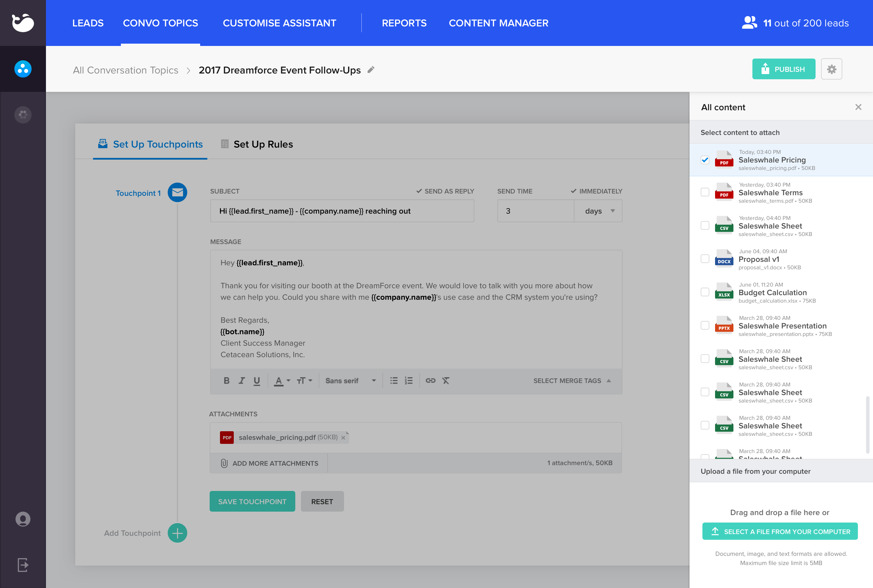This screenshot has width=873, height=588.
Task: Open topic settings gear button
Action: 831,69
